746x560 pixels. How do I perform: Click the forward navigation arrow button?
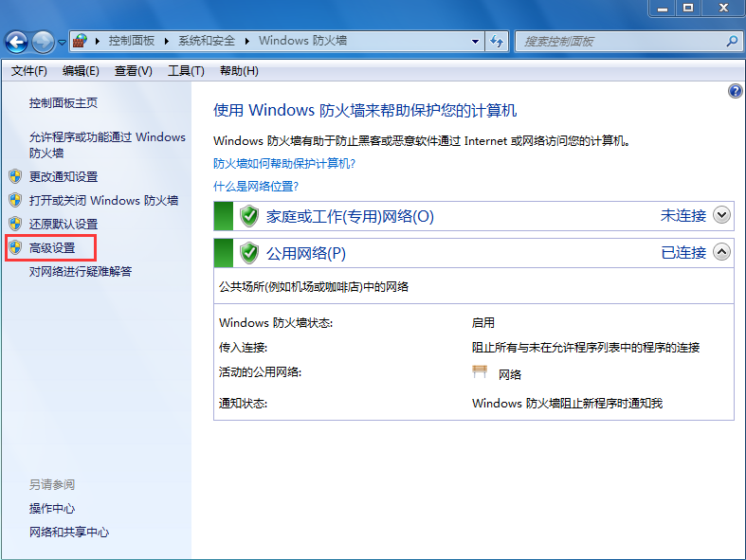coord(43,42)
